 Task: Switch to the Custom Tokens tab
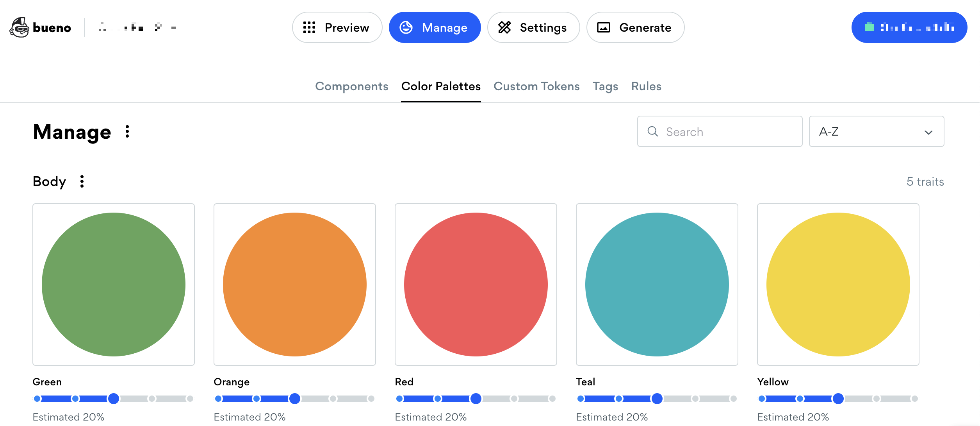[536, 86]
